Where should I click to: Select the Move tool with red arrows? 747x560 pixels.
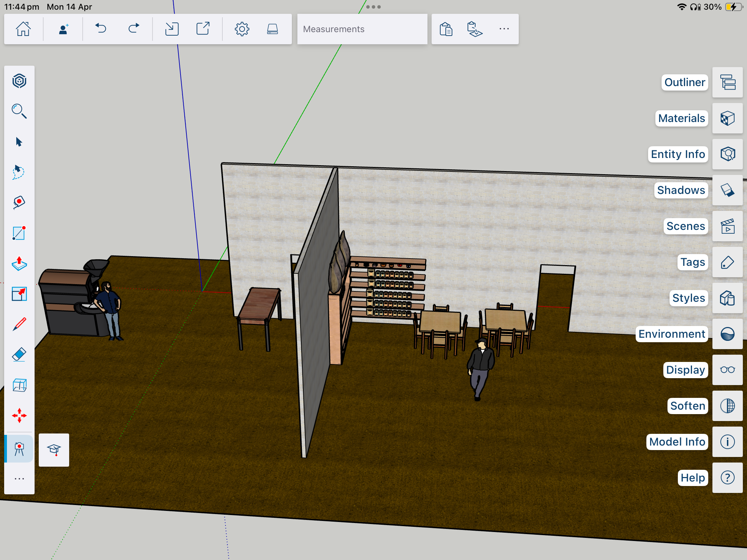[x=19, y=416]
